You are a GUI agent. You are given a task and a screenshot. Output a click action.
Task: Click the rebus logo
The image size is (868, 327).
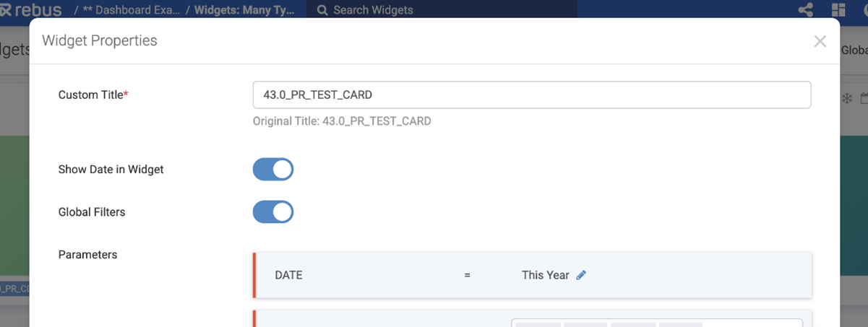click(x=30, y=10)
